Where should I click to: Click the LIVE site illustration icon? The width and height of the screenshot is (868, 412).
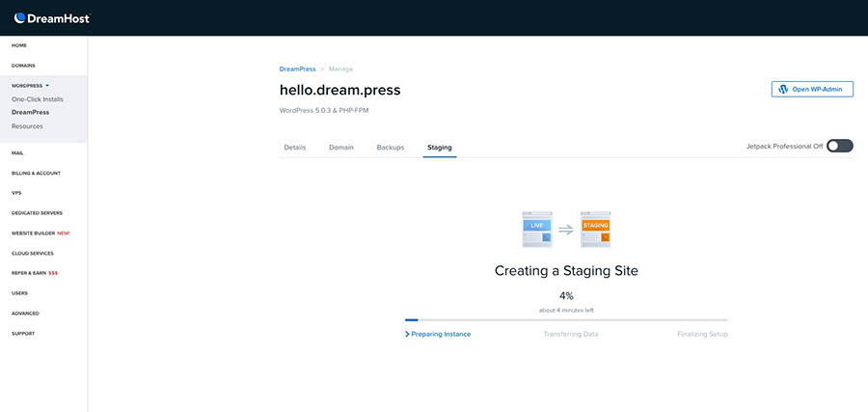[x=537, y=230]
